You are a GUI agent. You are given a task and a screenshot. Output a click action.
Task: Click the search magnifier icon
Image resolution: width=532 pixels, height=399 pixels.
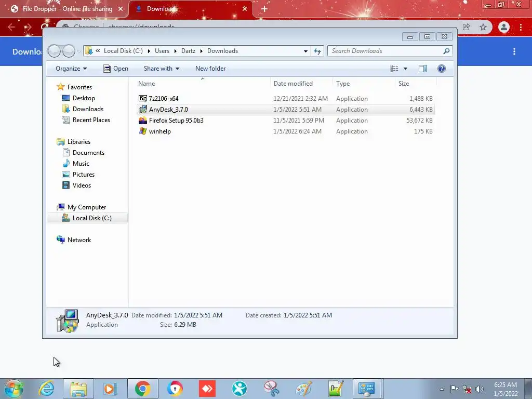tap(446, 51)
